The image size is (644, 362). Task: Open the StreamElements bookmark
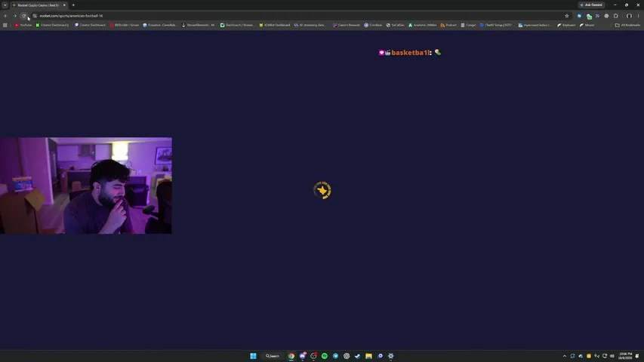coord(199,25)
